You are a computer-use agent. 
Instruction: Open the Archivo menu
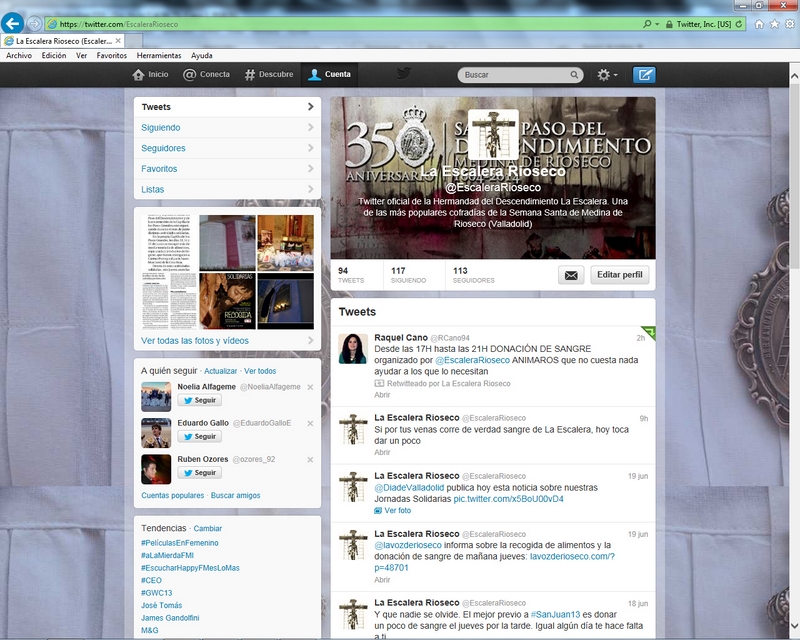(19, 56)
